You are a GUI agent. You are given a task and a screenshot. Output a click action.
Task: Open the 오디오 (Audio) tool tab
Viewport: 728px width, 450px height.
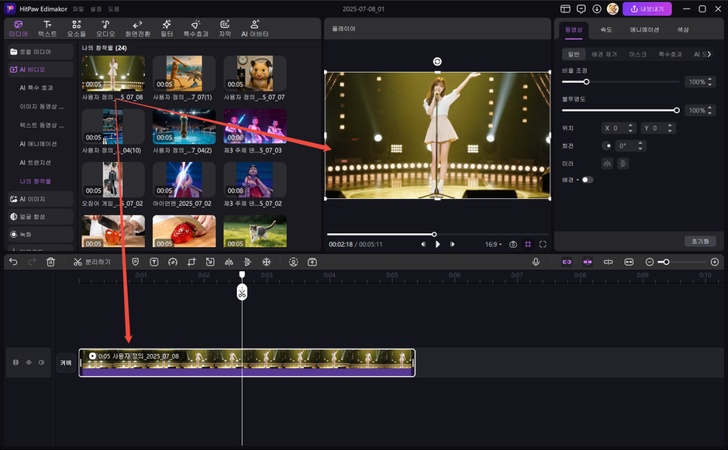coord(105,28)
